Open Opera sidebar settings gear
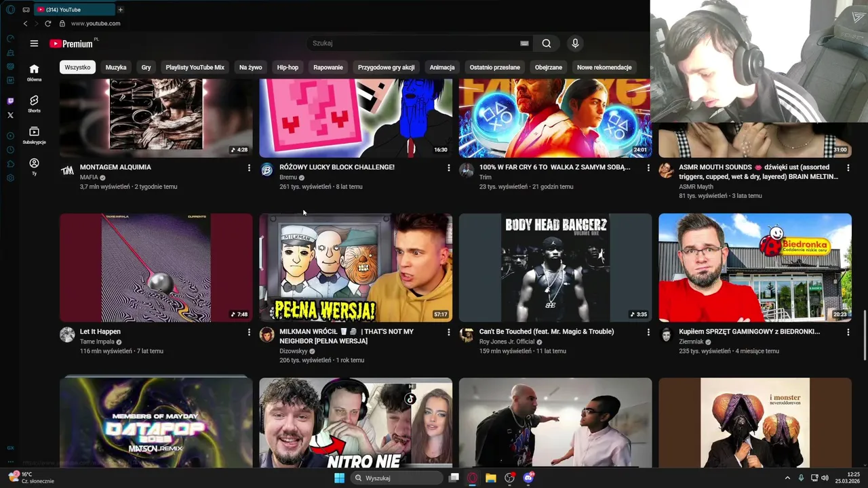The width and height of the screenshot is (868, 488). tap(10, 178)
